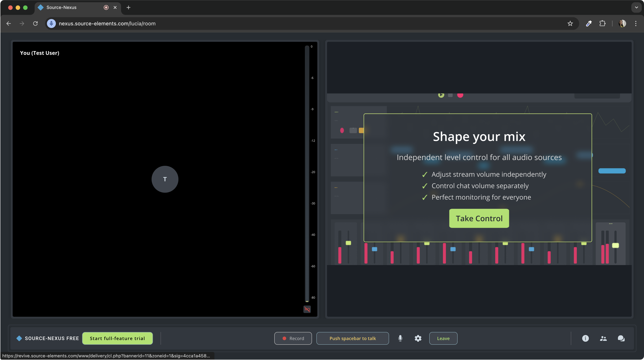Image resolution: width=644 pixels, height=360 pixels.
Task: Click microphone permission icon in address bar
Action: (52, 24)
